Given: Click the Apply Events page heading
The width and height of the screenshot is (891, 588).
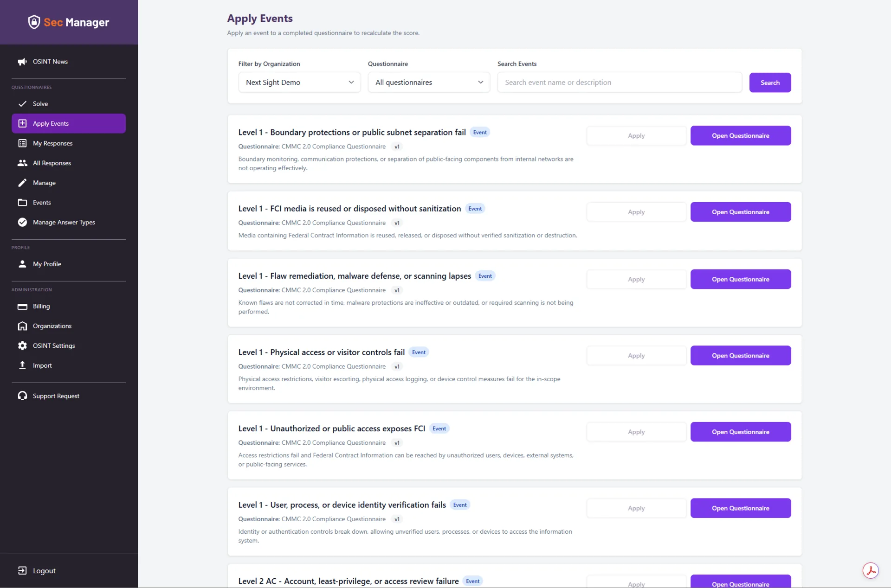Looking at the screenshot, I should (260, 19).
